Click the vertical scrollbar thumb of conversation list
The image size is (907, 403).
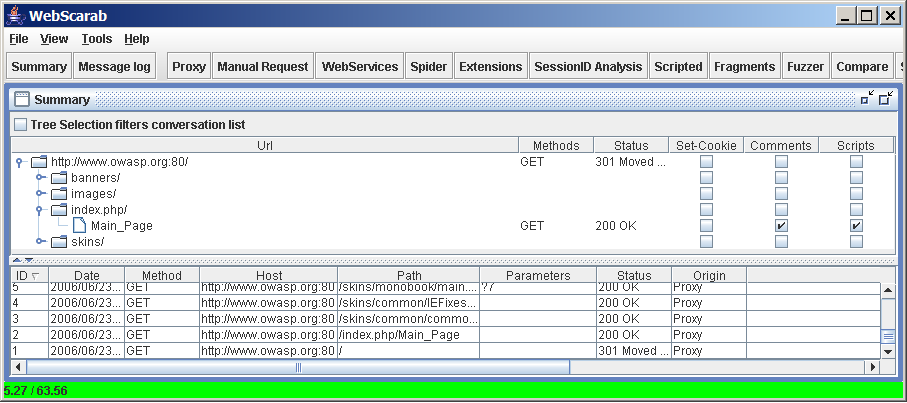click(888, 335)
